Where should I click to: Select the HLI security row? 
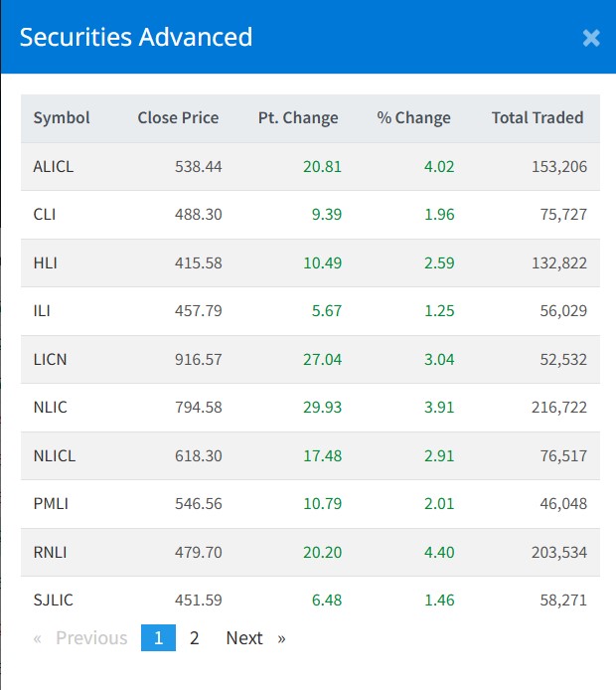click(45, 263)
